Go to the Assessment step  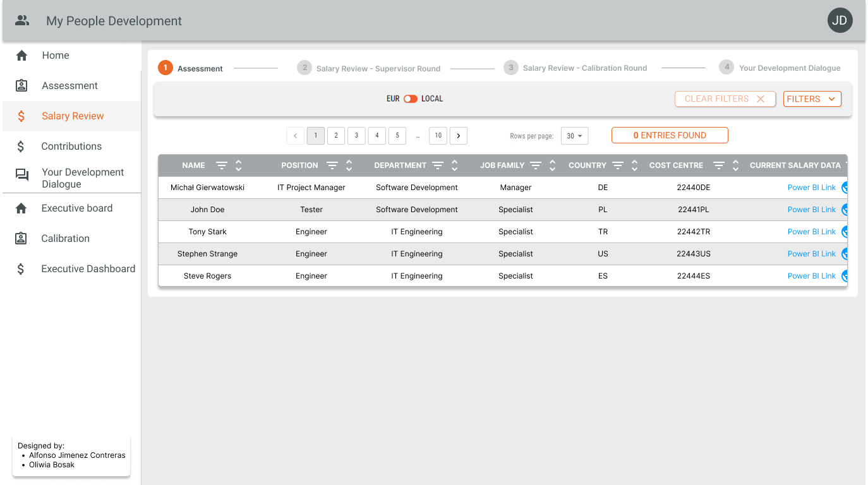coord(190,68)
